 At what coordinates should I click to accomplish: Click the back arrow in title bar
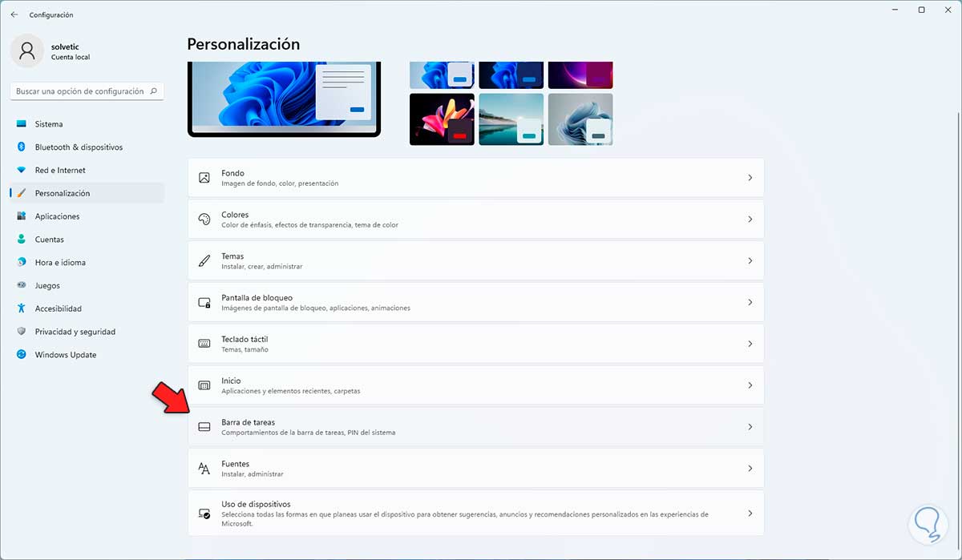(x=14, y=14)
